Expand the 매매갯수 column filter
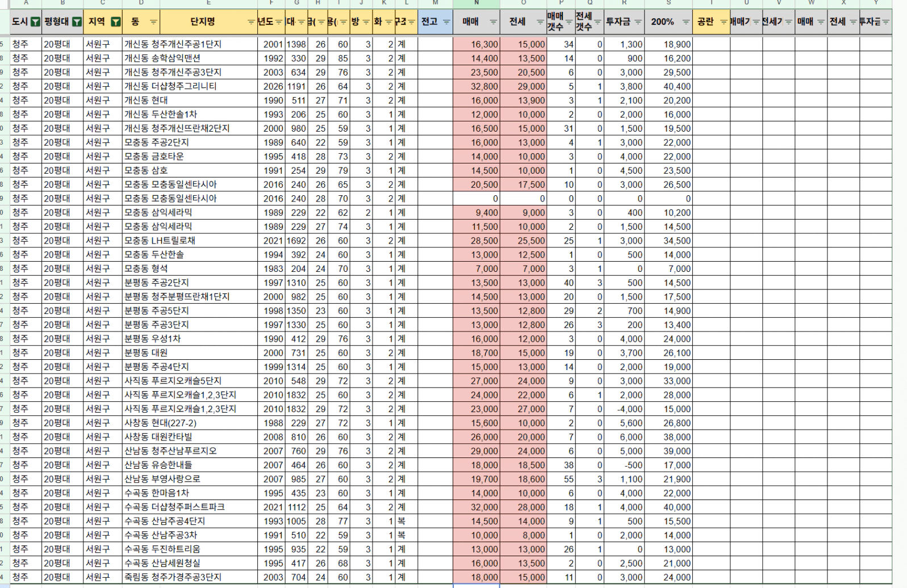 (569, 22)
